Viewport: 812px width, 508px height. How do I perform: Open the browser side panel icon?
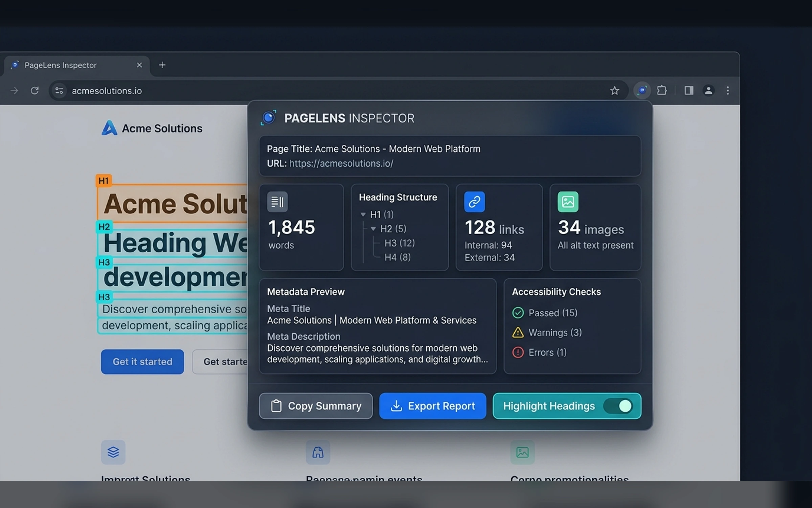[x=689, y=90]
